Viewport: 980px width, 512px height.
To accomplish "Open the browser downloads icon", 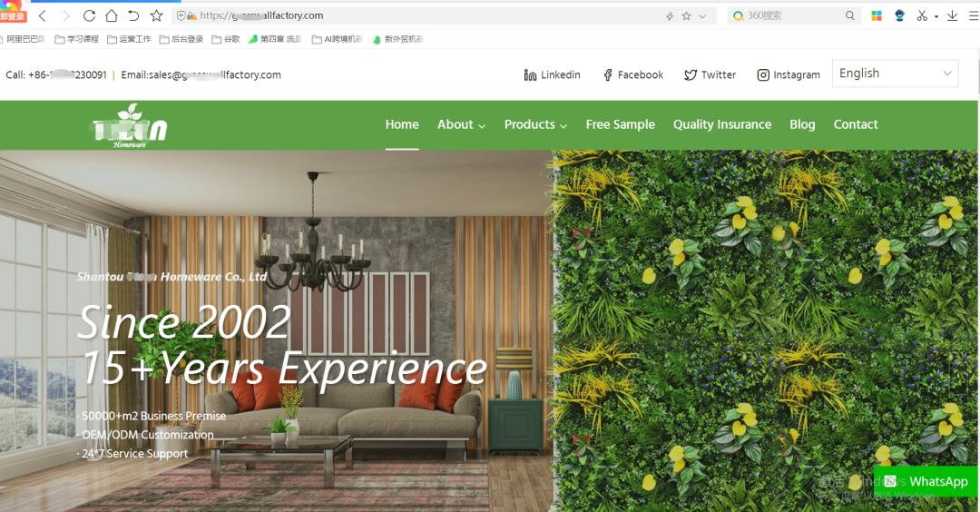I will coord(952,15).
